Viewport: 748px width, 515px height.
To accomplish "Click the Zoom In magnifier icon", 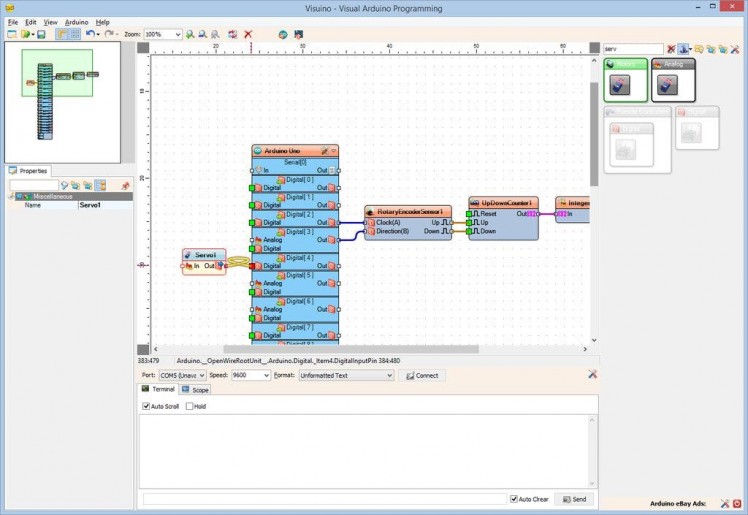I will pos(190,34).
